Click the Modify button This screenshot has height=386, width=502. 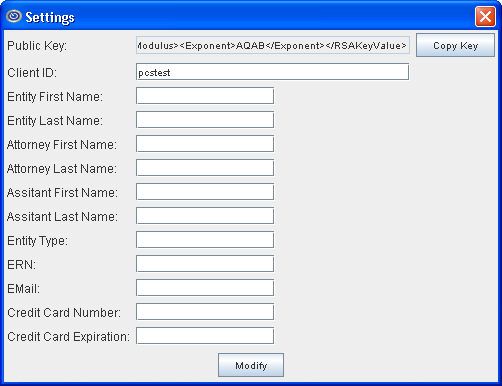[x=251, y=365]
